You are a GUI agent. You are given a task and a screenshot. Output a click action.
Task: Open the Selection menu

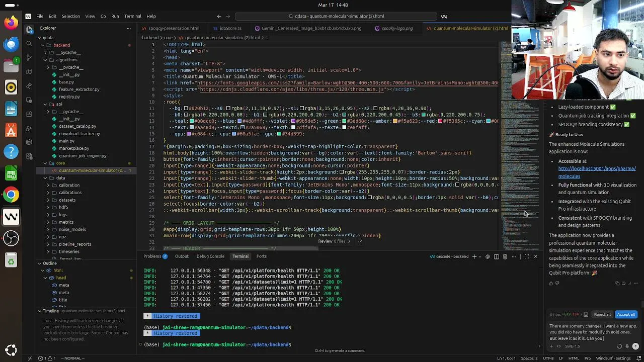point(70,16)
